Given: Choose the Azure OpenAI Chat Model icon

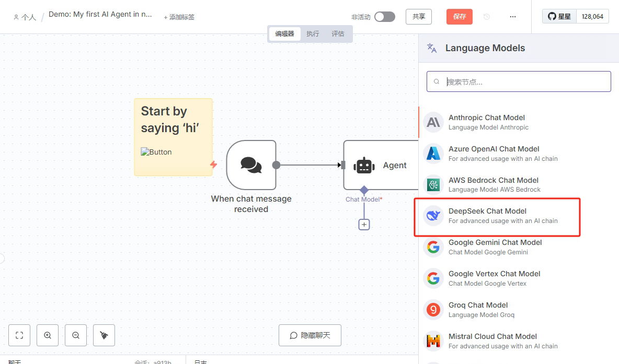Looking at the screenshot, I should [433, 154].
